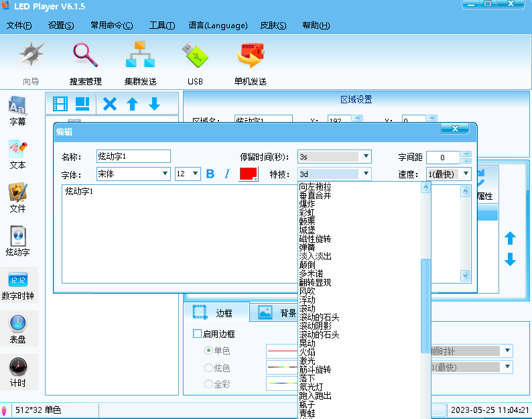
Task: Open the 工具(T) menu
Action: [162, 25]
